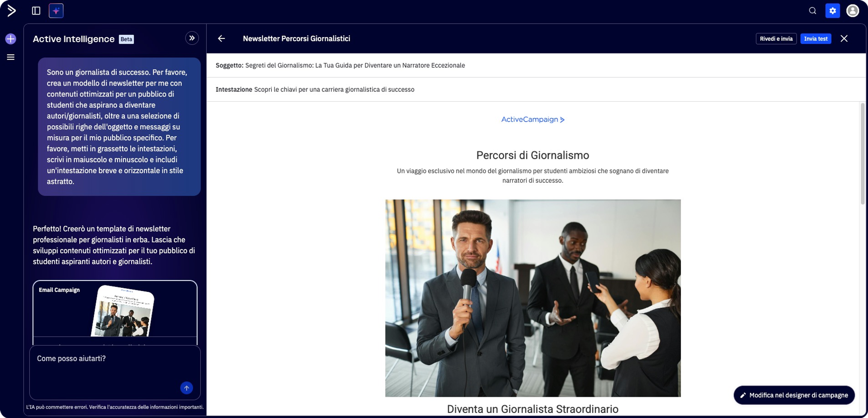Viewport: 868px width, 418px height.
Task: Click the email preview vertical scrollbar
Action: (x=863, y=154)
